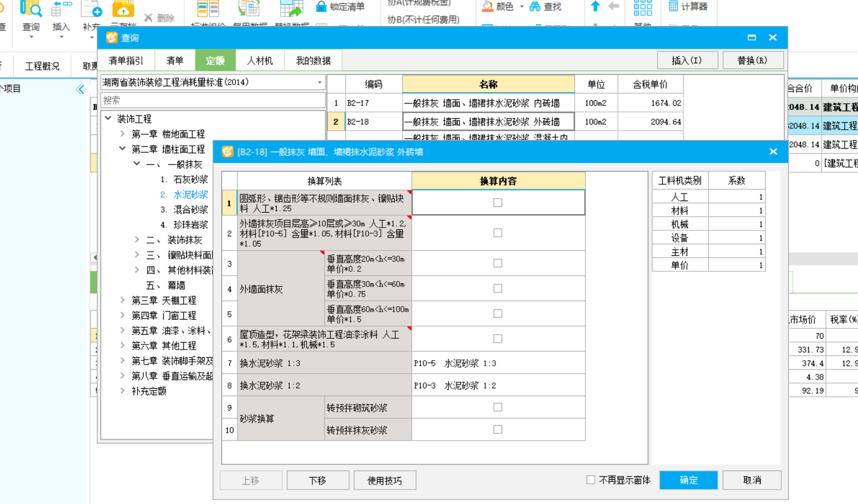This screenshot has width=858, height=504.
Task: Open the 湖南省装饰装修工程消耗量标准 dropdown
Action: (320, 82)
